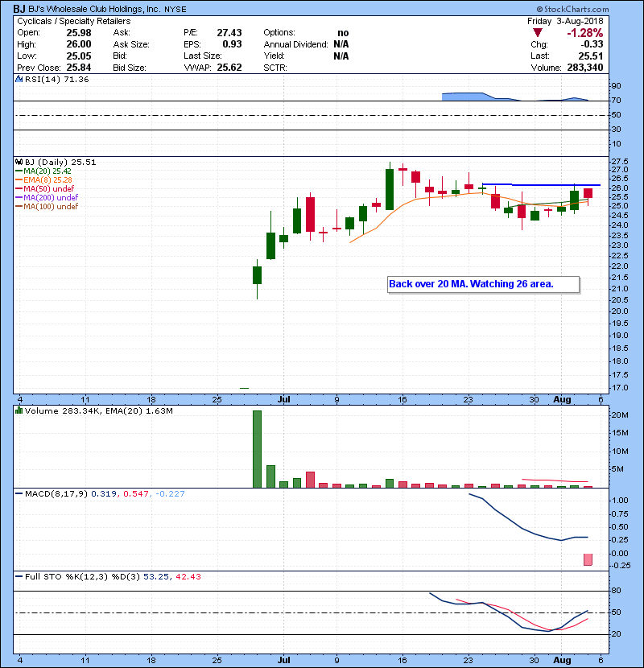The height and width of the screenshot is (668, 644).
Task: Click the 'BJ (Daily) 25.51' price legend
Action: click(60, 163)
